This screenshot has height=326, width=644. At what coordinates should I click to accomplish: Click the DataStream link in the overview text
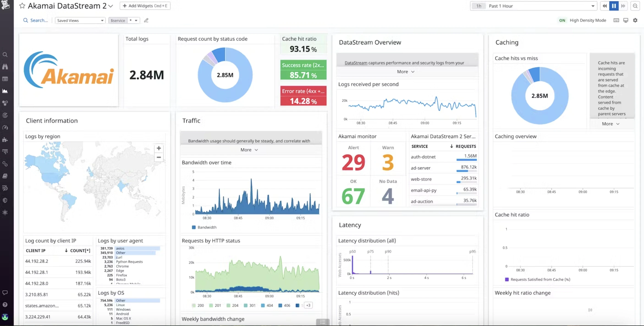coord(356,63)
